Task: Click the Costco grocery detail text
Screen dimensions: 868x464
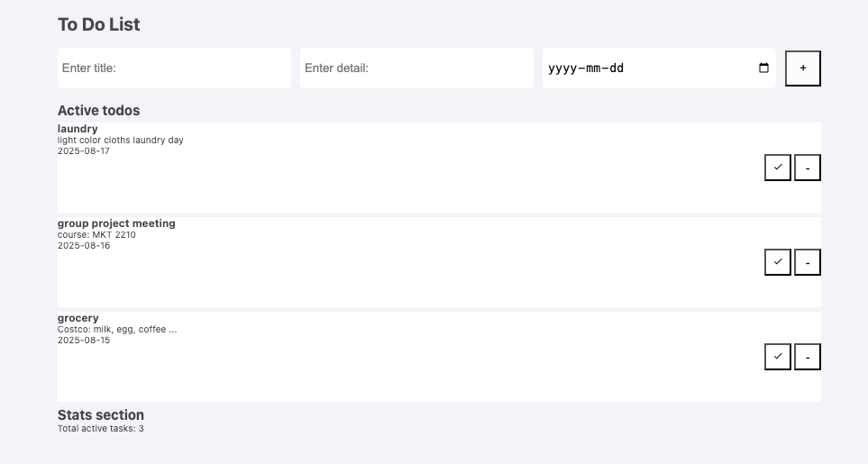Action: click(x=117, y=330)
